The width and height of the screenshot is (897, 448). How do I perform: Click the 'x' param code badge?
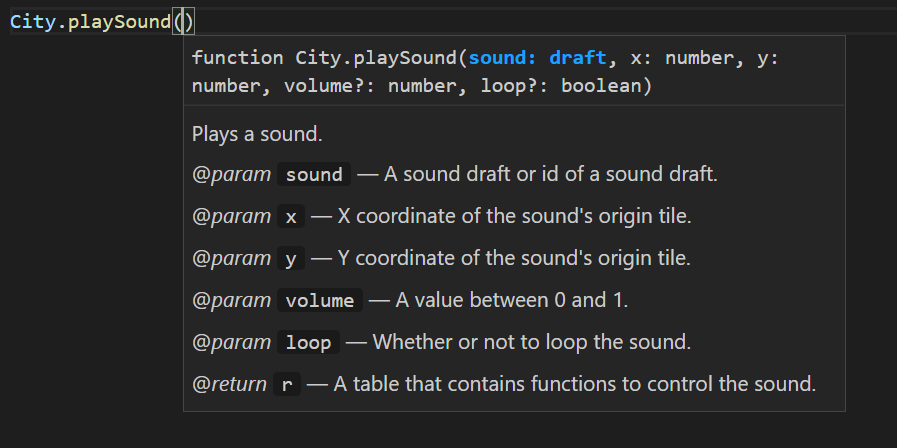(x=291, y=217)
